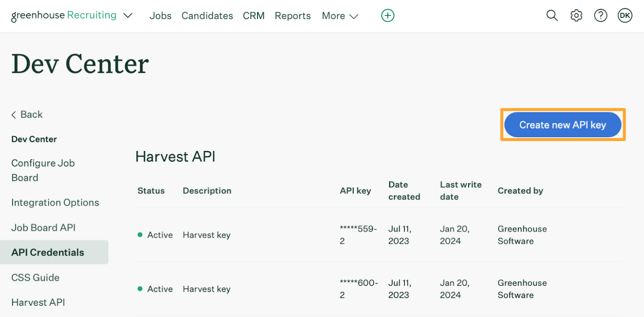
Task: Select API Credentials in sidebar
Action: (x=54, y=252)
